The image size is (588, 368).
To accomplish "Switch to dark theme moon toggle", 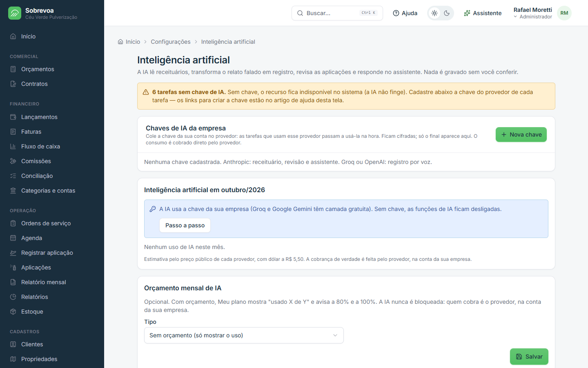I will 447,13.
